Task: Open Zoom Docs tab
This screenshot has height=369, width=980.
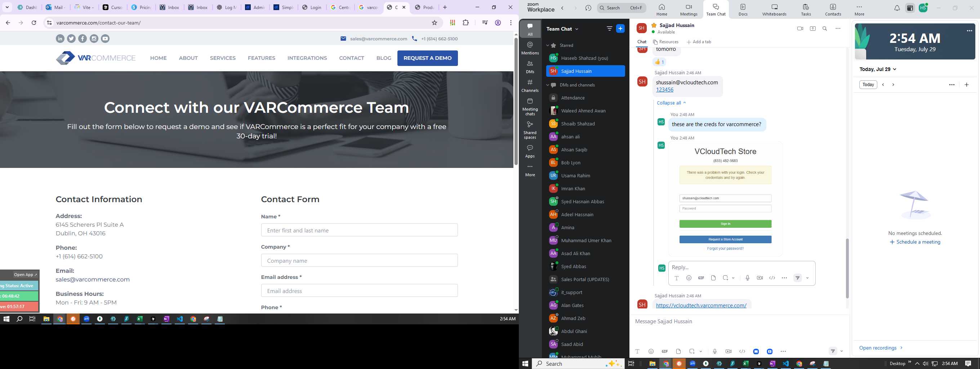Action: [743, 10]
